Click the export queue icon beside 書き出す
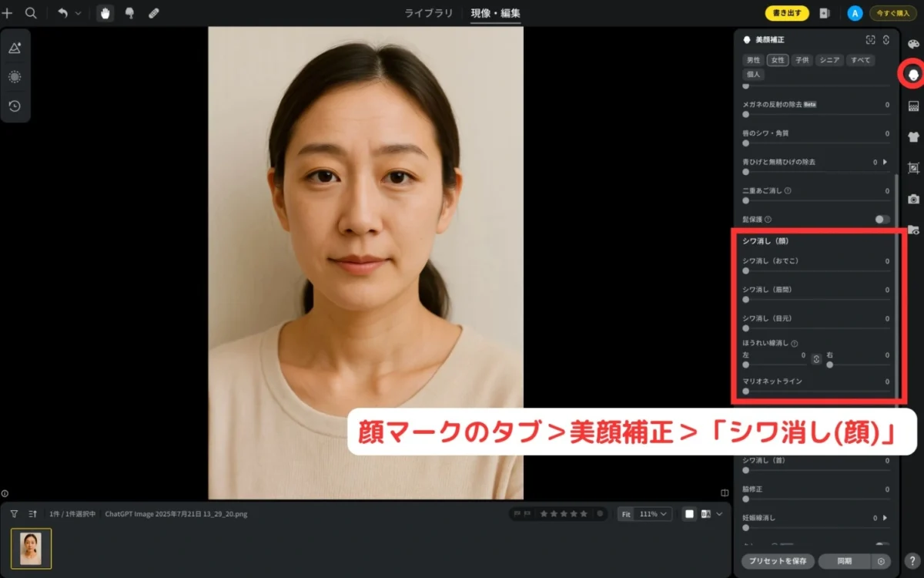This screenshot has height=578, width=924. pos(825,13)
